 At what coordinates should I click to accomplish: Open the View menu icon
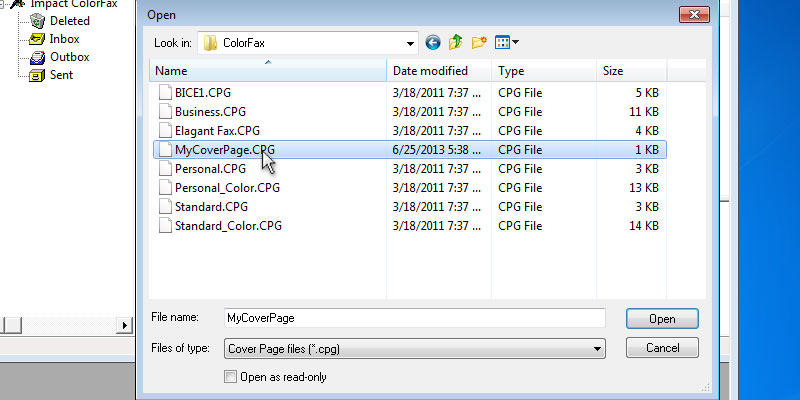click(x=507, y=42)
